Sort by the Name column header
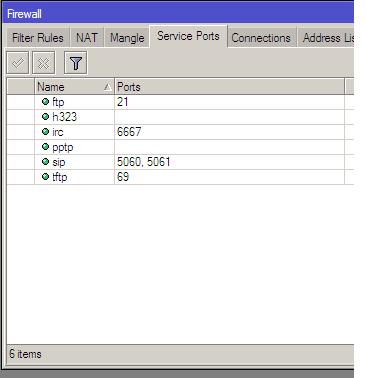The image size is (366, 378). [74, 87]
